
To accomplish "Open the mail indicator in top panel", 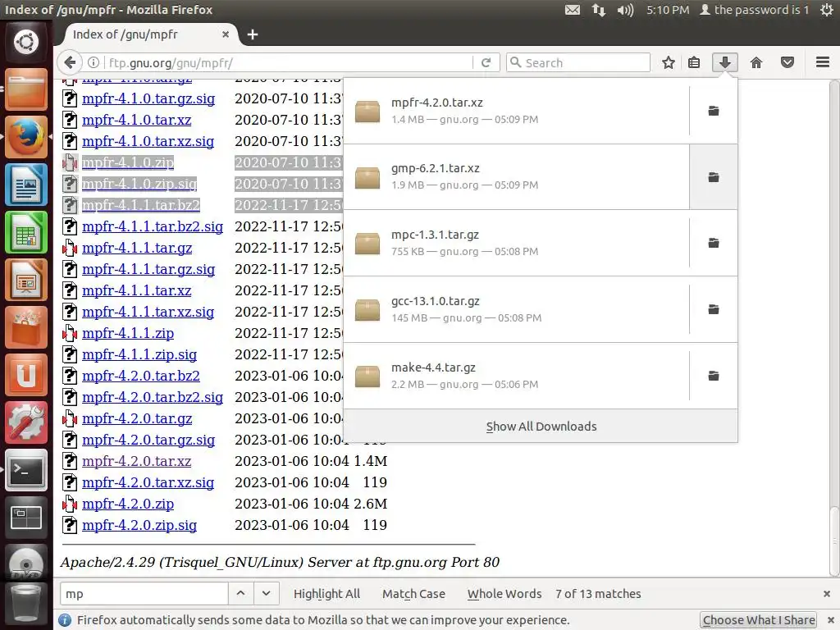I will [x=572, y=10].
